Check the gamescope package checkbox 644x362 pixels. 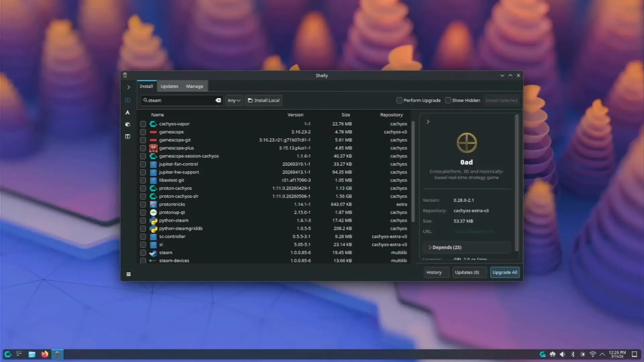coord(143,132)
